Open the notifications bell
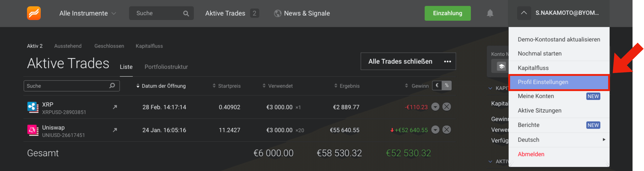The height and width of the screenshot is (171, 644). coord(490,13)
